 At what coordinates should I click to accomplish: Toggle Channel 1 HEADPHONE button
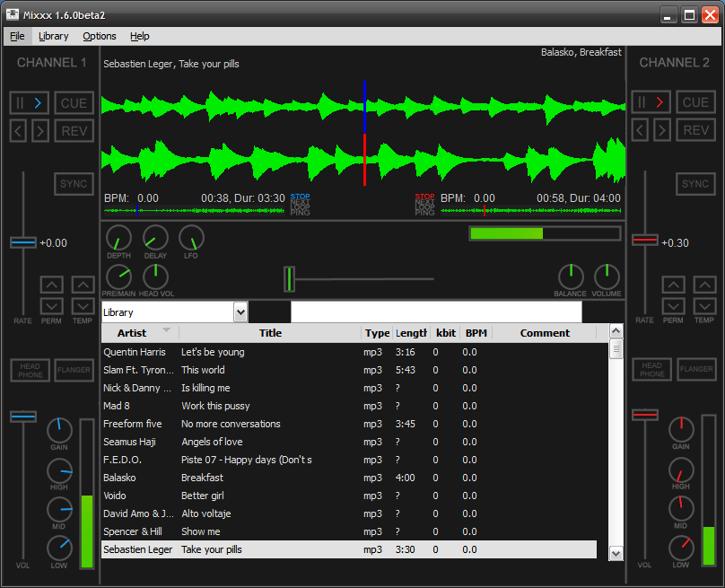(30, 371)
